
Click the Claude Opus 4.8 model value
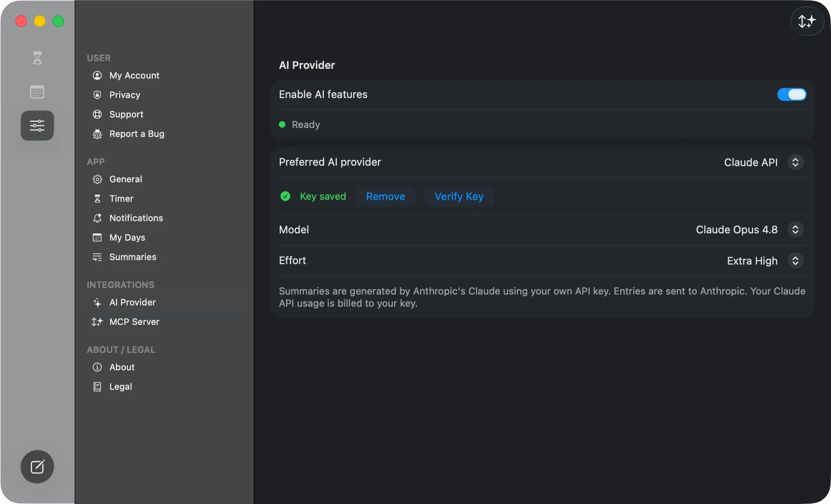tap(737, 230)
